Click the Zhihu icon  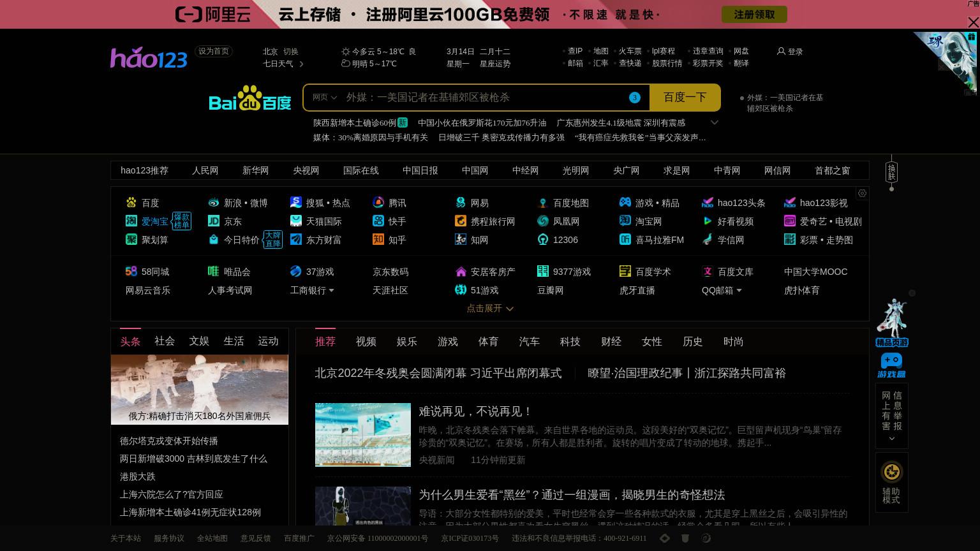(x=378, y=239)
